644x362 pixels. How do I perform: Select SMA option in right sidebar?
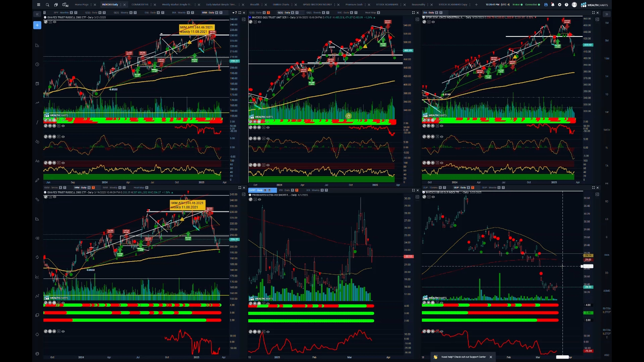tap(606, 255)
